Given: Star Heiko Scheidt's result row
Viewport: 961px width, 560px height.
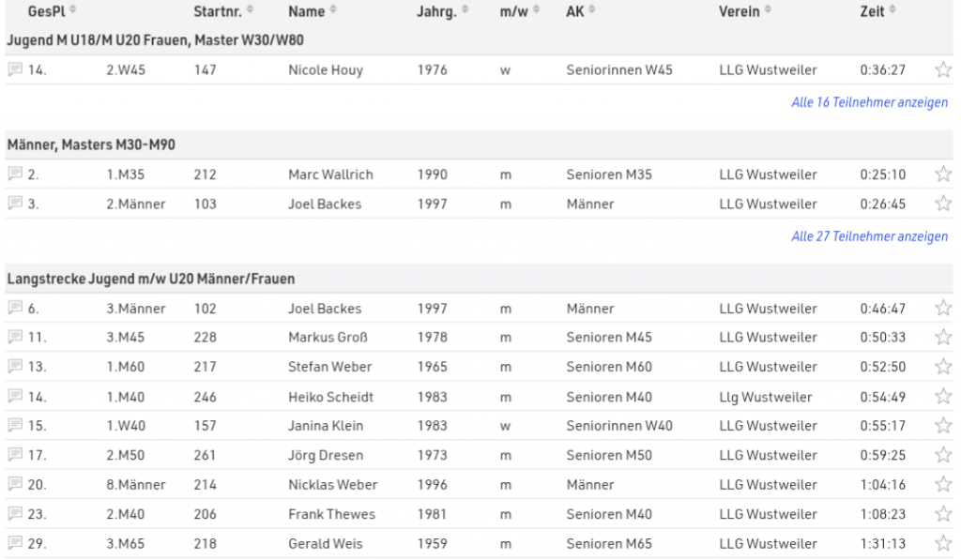Looking at the screenshot, I should click(x=943, y=396).
